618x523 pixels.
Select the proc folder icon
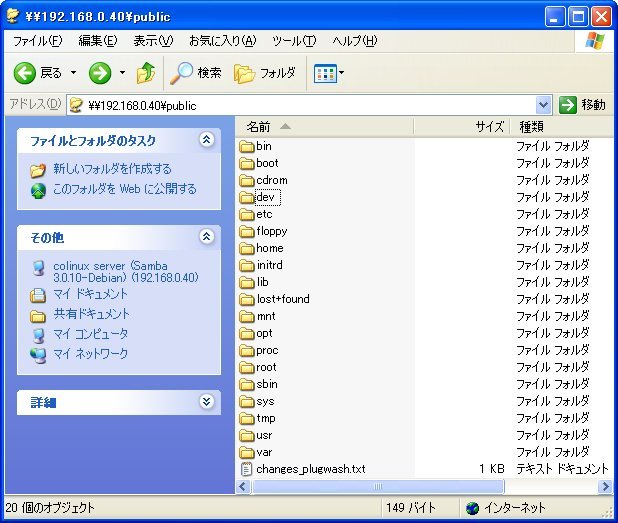point(247,351)
